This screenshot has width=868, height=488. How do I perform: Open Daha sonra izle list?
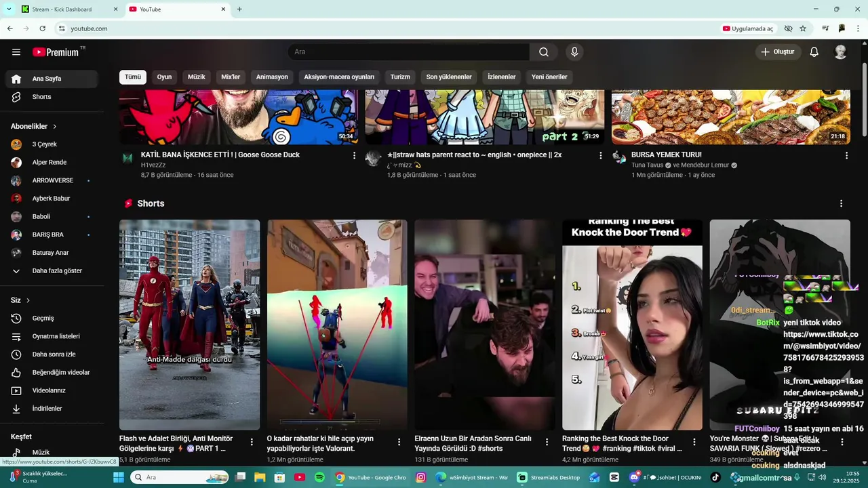tap(52, 354)
